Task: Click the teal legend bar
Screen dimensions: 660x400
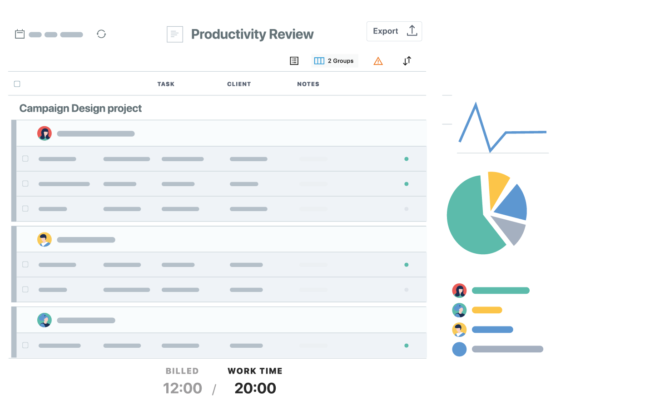Action: tap(500, 291)
